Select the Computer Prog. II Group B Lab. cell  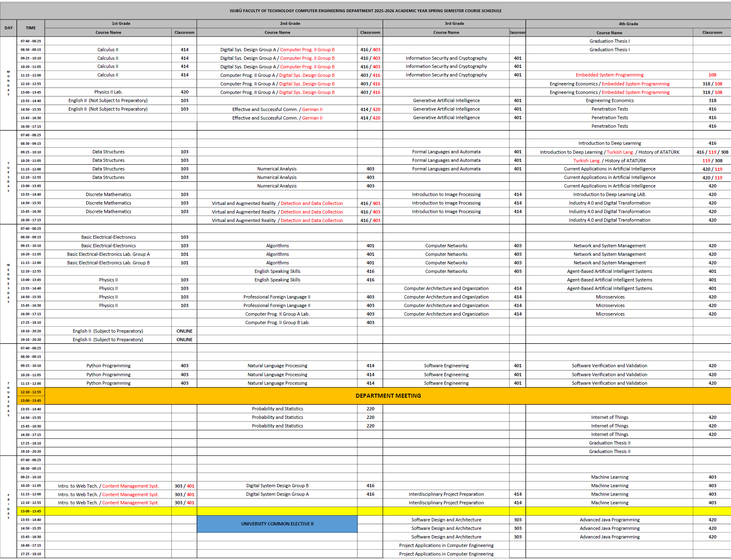coord(277,322)
